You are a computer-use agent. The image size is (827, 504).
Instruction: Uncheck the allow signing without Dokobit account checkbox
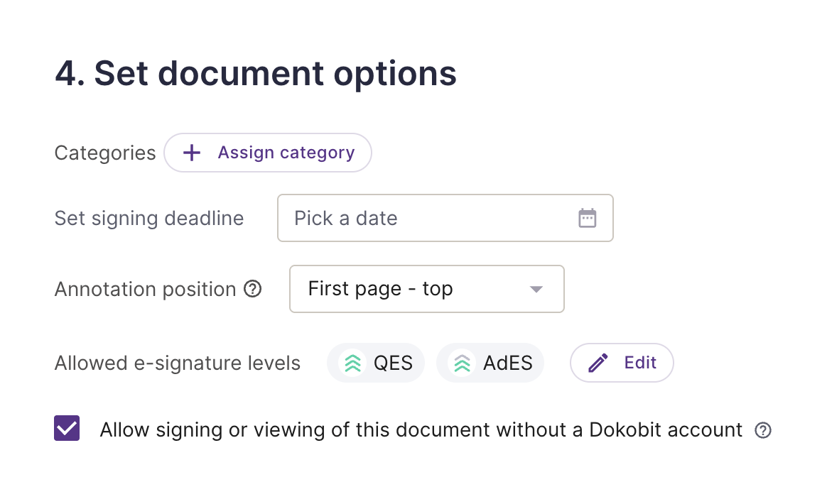click(x=67, y=428)
